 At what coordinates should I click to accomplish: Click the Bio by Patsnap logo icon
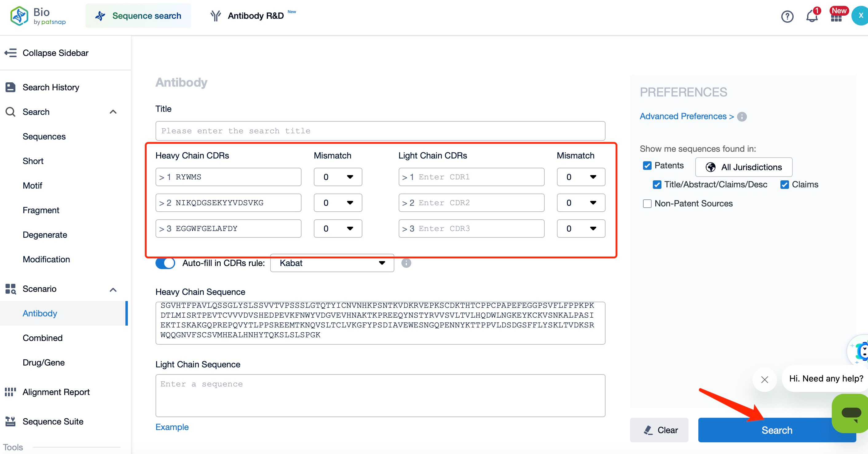21,15
